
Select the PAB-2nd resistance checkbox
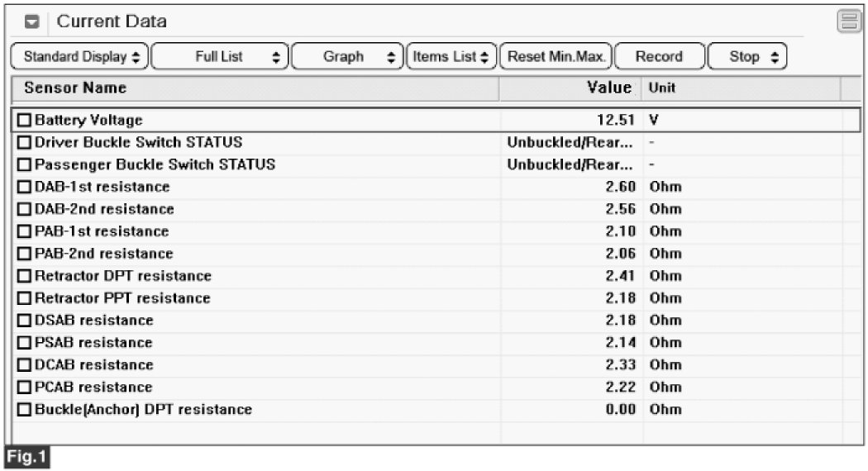pyautogui.click(x=24, y=254)
